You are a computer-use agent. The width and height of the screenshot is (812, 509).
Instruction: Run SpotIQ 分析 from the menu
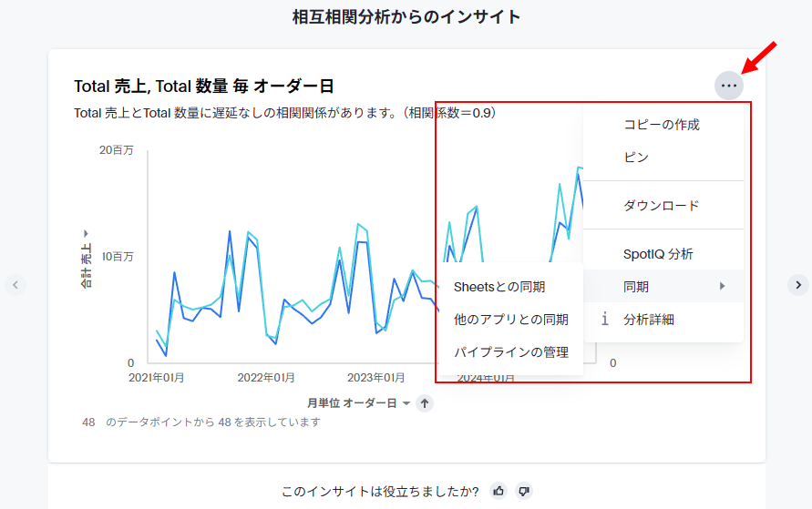(x=658, y=254)
